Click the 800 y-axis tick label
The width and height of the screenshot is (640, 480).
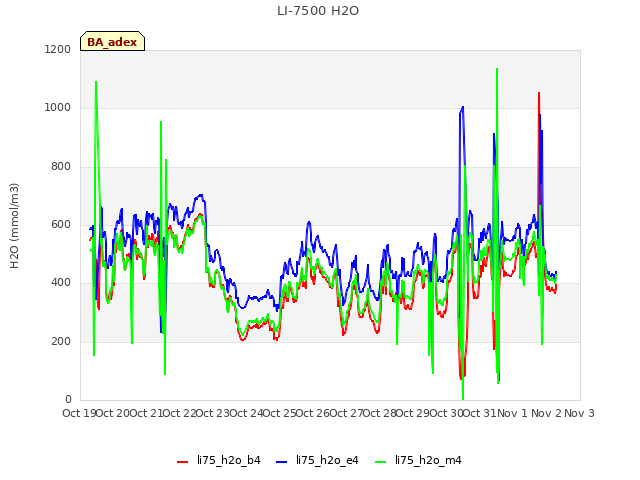click(61, 167)
